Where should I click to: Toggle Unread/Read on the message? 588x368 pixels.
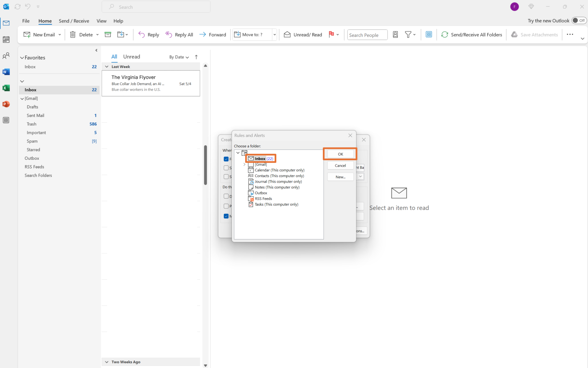click(x=303, y=34)
